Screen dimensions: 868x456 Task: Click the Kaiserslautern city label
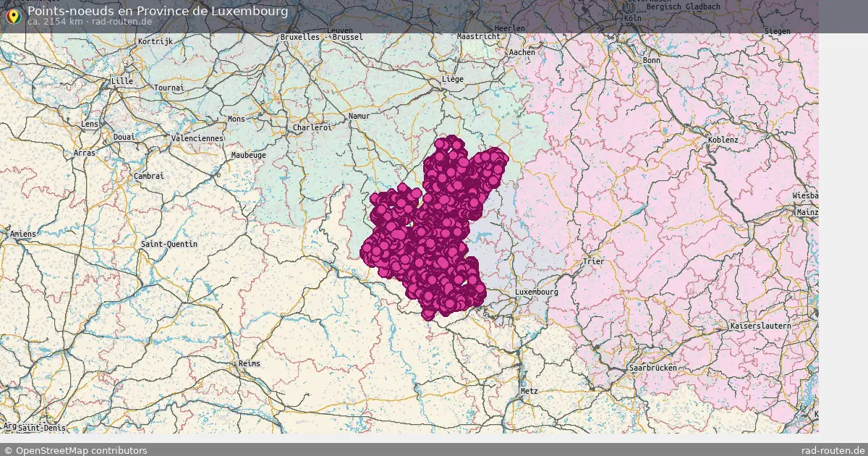tap(760, 326)
